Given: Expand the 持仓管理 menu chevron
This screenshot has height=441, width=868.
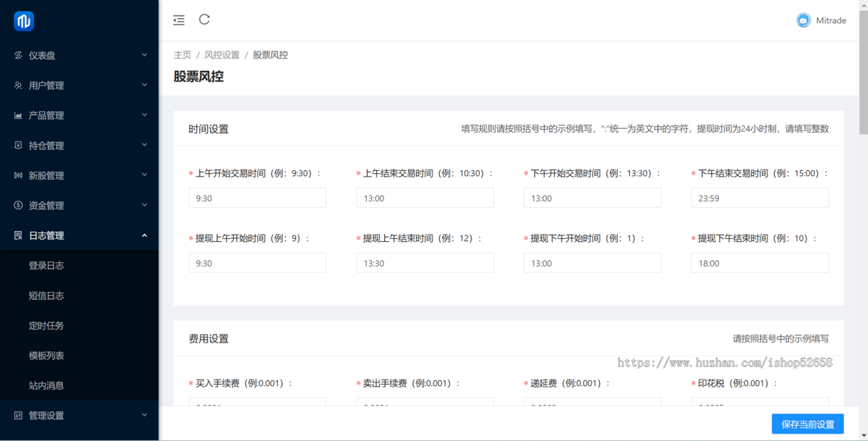Looking at the screenshot, I should (x=144, y=146).
